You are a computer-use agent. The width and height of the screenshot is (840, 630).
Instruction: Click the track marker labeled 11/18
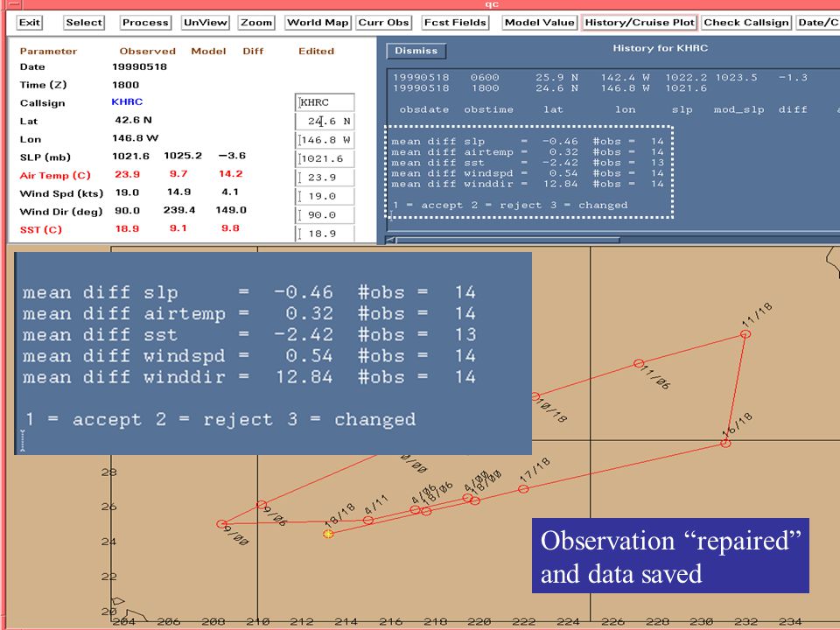745,333
